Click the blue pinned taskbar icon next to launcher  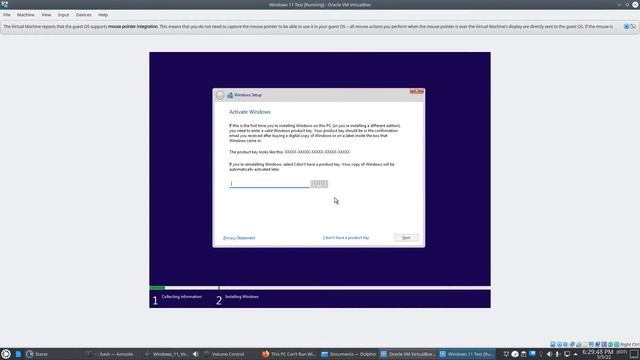pyautogui.click(x=18, y=354)
